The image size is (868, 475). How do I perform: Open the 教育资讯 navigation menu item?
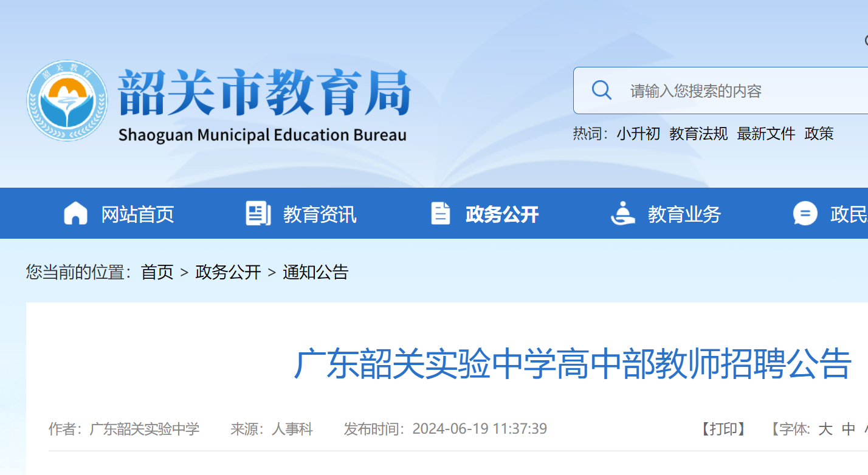point(320,214)
